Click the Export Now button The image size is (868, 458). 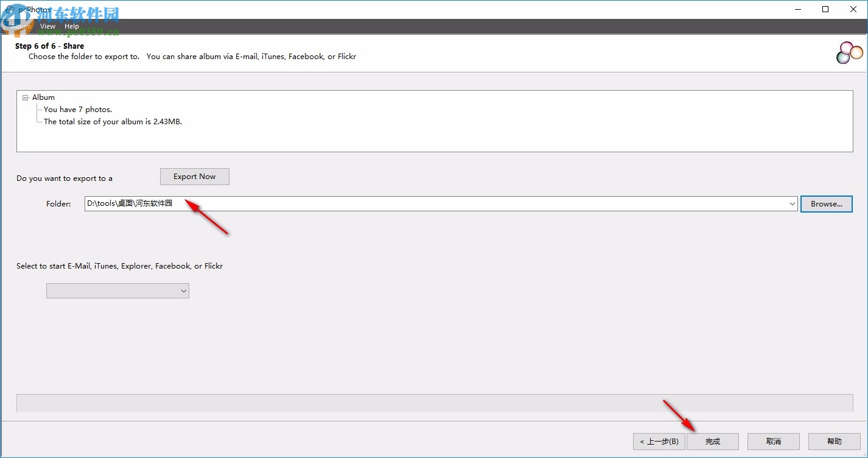[195, 177]
